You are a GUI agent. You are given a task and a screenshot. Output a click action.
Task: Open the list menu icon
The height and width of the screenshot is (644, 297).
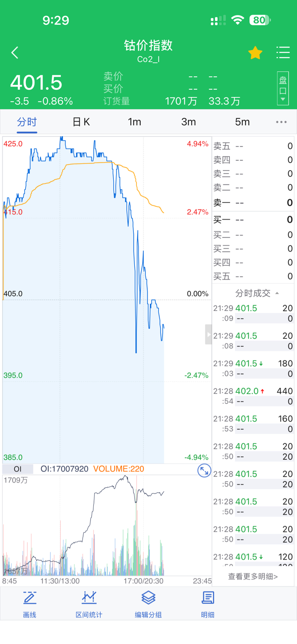283,53
